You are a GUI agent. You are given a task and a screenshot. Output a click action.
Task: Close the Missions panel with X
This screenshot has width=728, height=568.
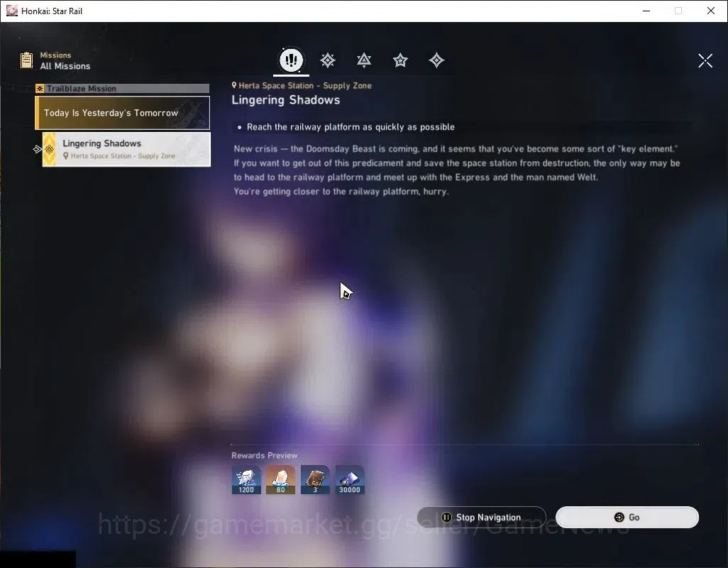pyautogui.click(x=705, y=60)
